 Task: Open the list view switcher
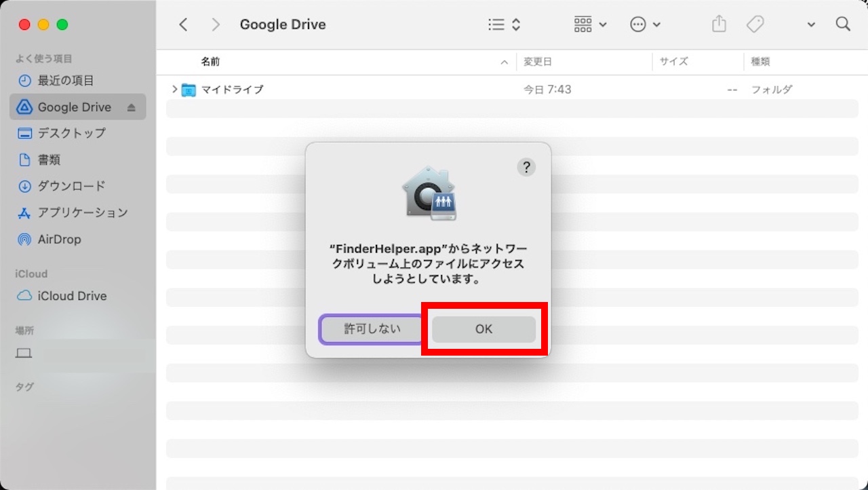[505, 24]
